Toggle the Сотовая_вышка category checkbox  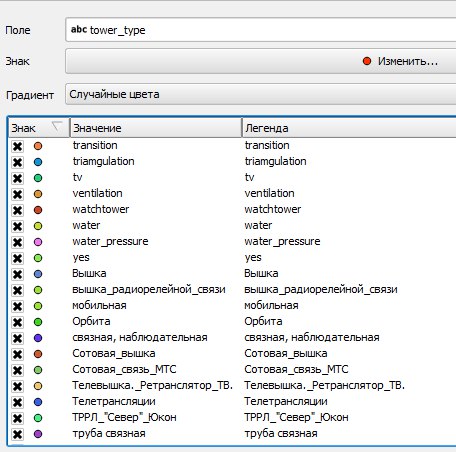(17, 354)
